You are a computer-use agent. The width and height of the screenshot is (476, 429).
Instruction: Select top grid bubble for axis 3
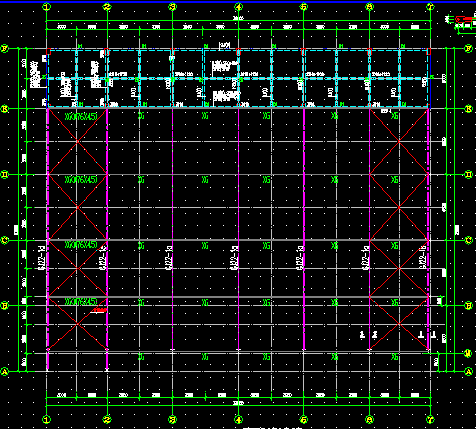pos(172,6)
